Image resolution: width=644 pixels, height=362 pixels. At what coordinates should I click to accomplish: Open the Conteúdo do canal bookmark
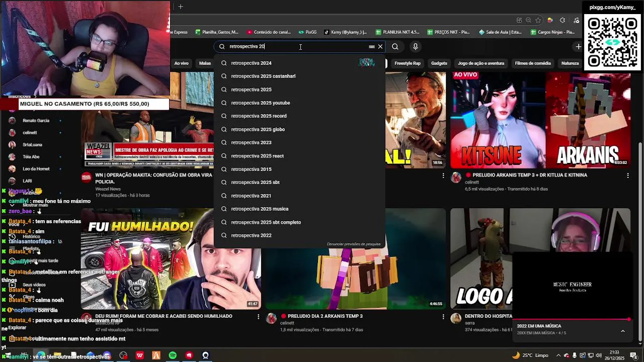(269, 32)
